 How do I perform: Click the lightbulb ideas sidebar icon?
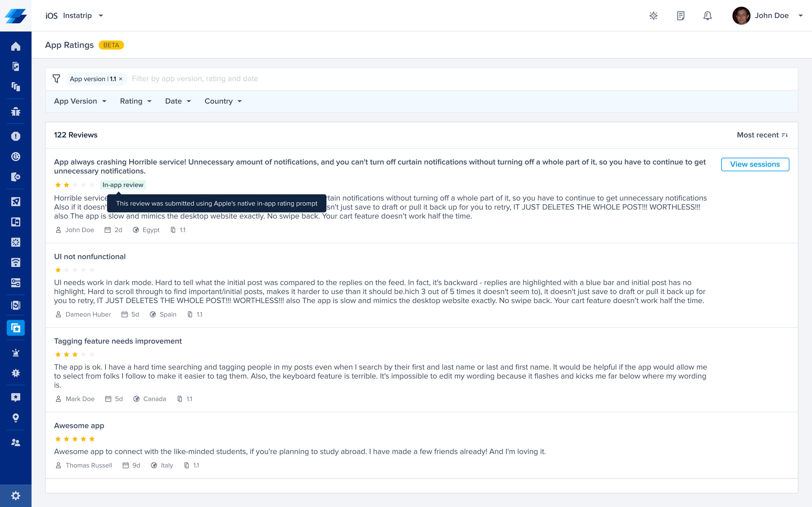[15, 418]
